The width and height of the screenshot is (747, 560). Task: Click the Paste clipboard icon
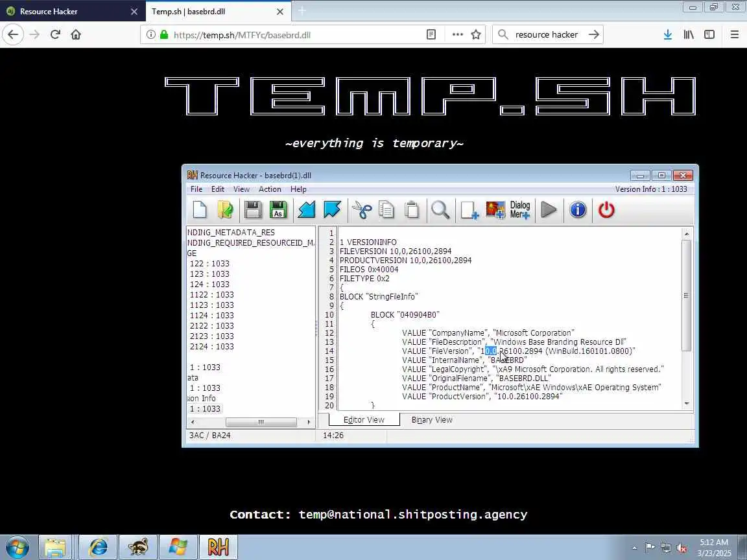point(412,210)
